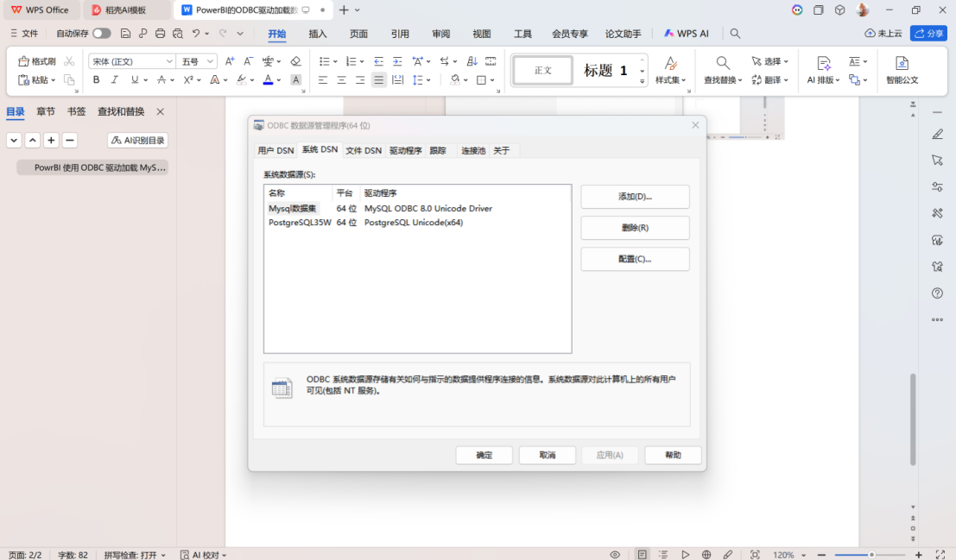This screenshot has height=560, width=956.
Task: Undo the last action
Action: tap(196, 34)
